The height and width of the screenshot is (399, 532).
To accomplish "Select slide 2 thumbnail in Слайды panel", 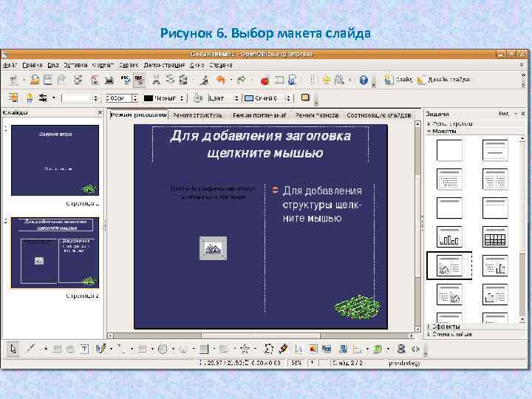I will [55, 253].
